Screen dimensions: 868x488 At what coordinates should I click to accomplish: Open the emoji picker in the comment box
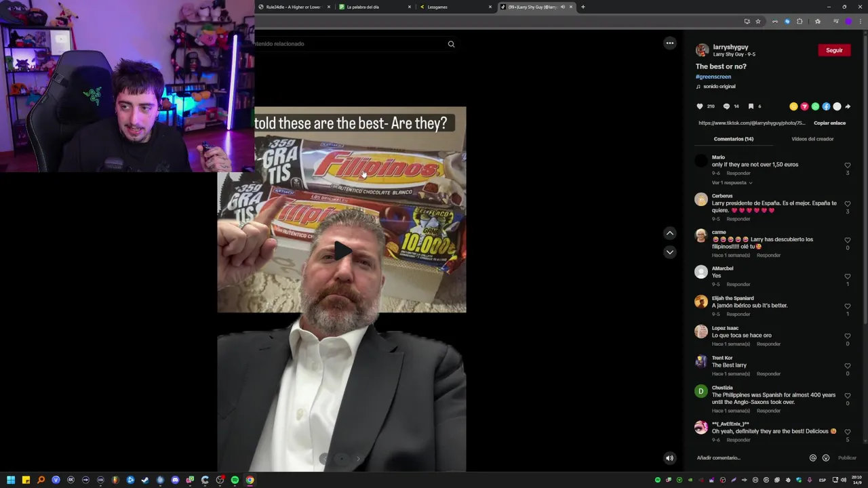(825, 457)
